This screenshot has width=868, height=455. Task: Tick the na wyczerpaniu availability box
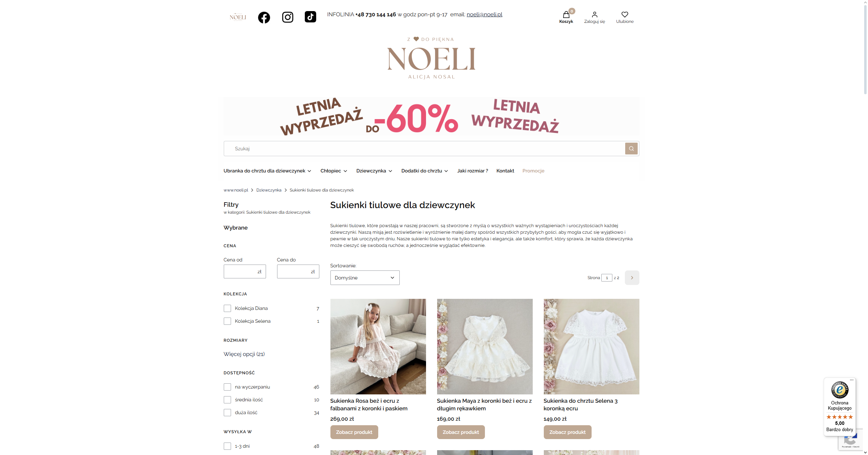point(227,387)
